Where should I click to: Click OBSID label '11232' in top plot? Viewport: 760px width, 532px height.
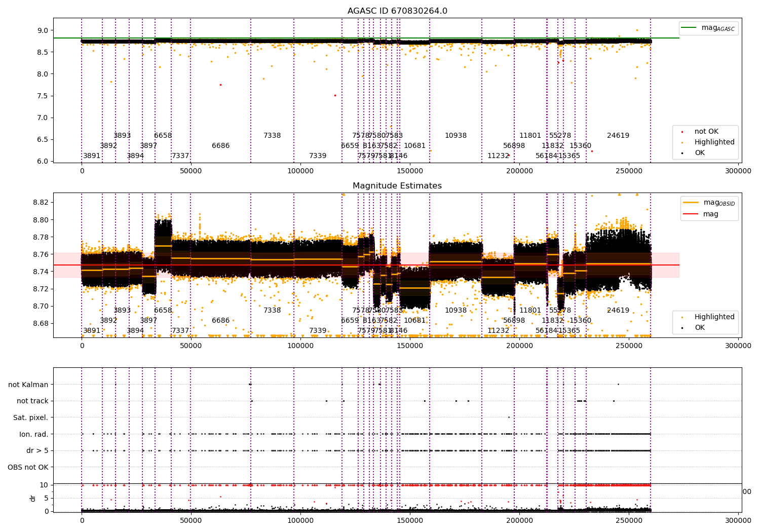[499, 156]
